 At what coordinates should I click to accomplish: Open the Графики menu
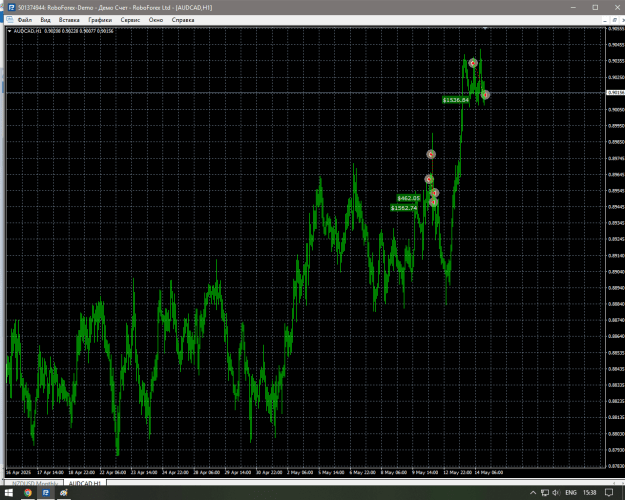point(100,20)
